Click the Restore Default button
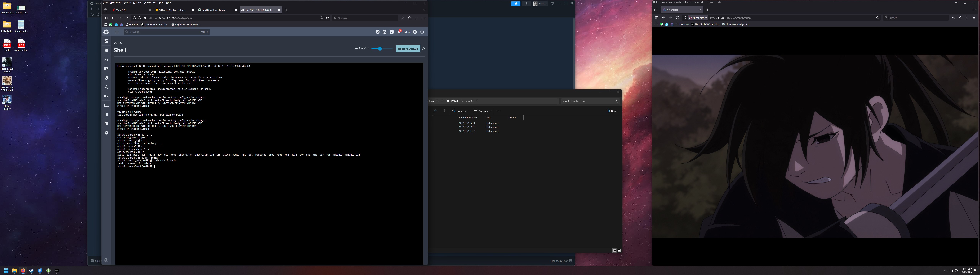This screenshot has height=275, width=980. pyautogui.click(x=408, y=49)
